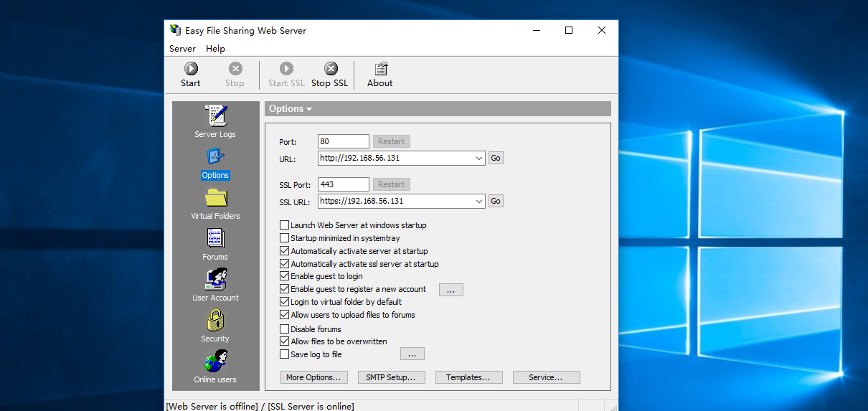
Task: Go to User Account in sidebar
Action: coord(215,280)
